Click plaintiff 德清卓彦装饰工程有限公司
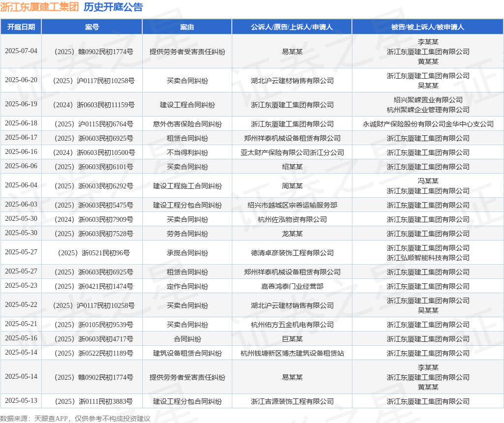This screenshot has height=423, width=504. point(292,253)
